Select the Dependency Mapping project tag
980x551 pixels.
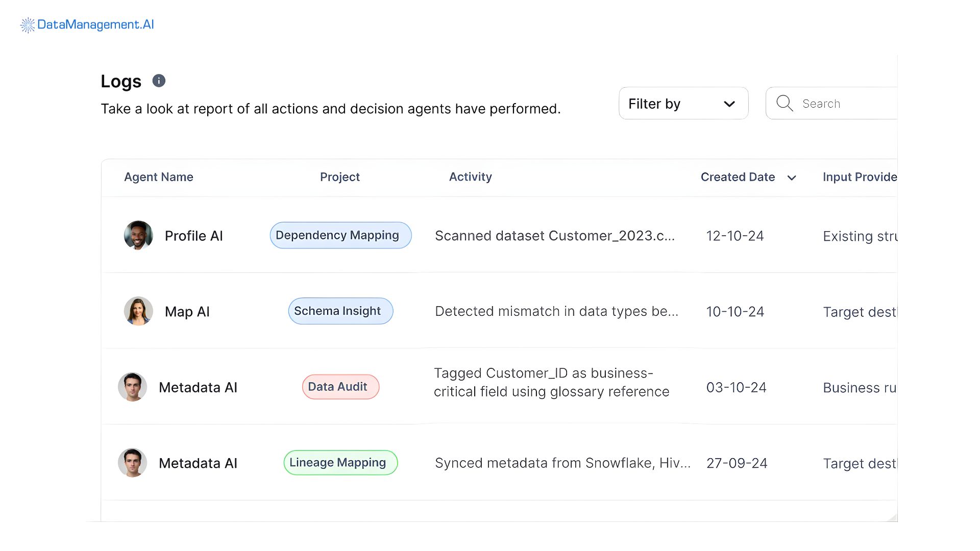coord(340,235)
